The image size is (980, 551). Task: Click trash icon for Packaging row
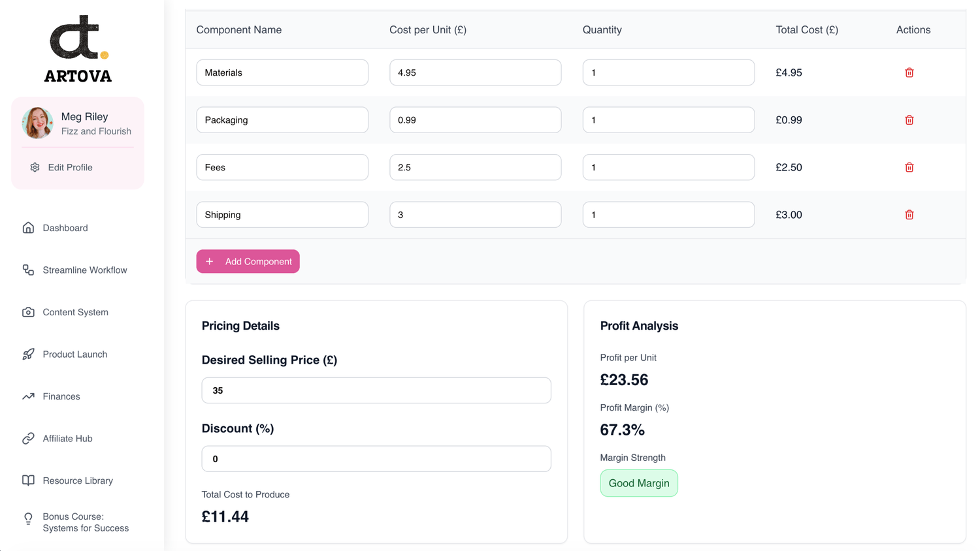(909, 120)
